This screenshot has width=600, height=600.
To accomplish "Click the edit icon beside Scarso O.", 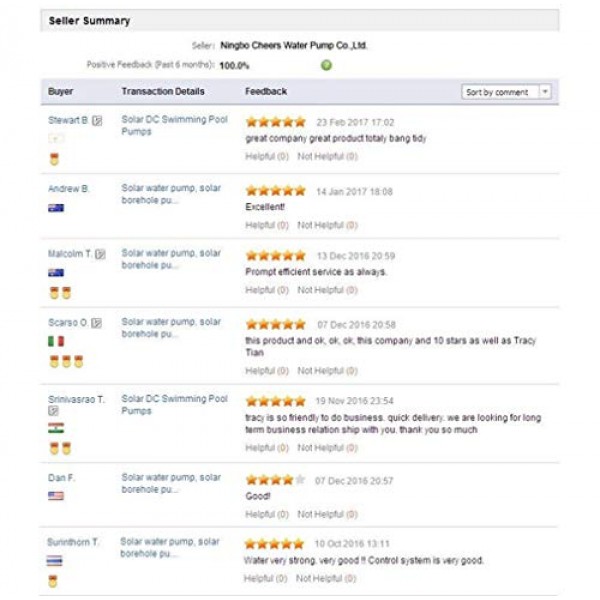I will [96, 323].
